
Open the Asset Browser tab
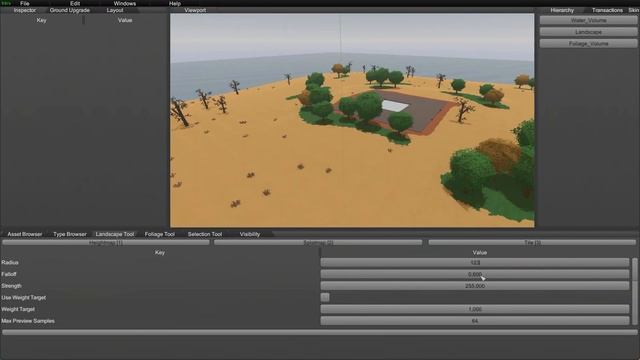(24, 234)
